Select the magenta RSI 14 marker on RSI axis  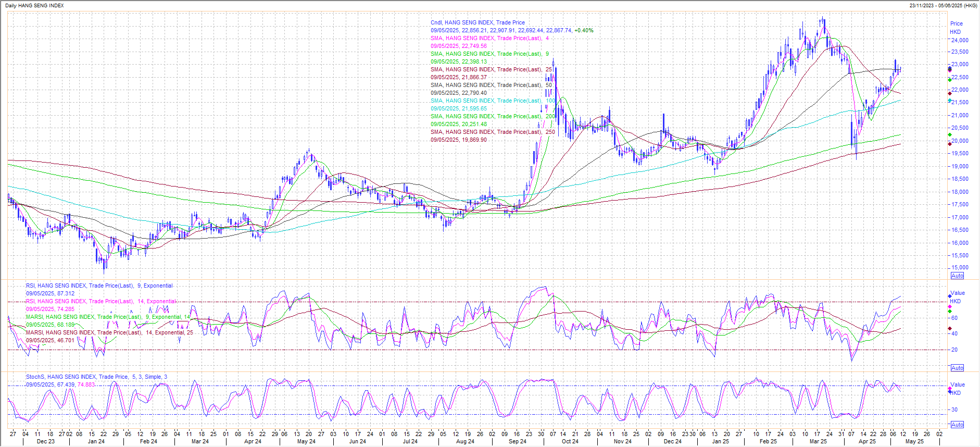click(x=950, y=306)
